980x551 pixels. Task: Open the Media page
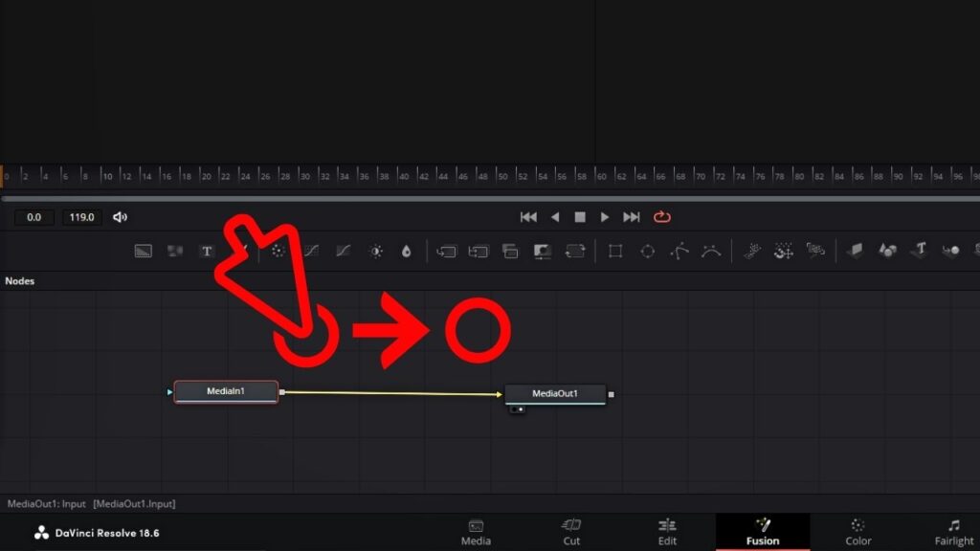click(476, 533)
